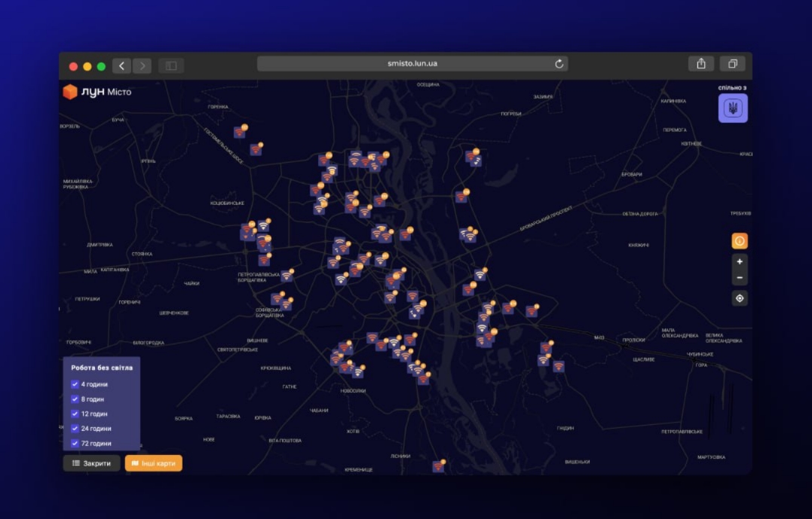Click the Ukrainian trident emblem badge

732,108
